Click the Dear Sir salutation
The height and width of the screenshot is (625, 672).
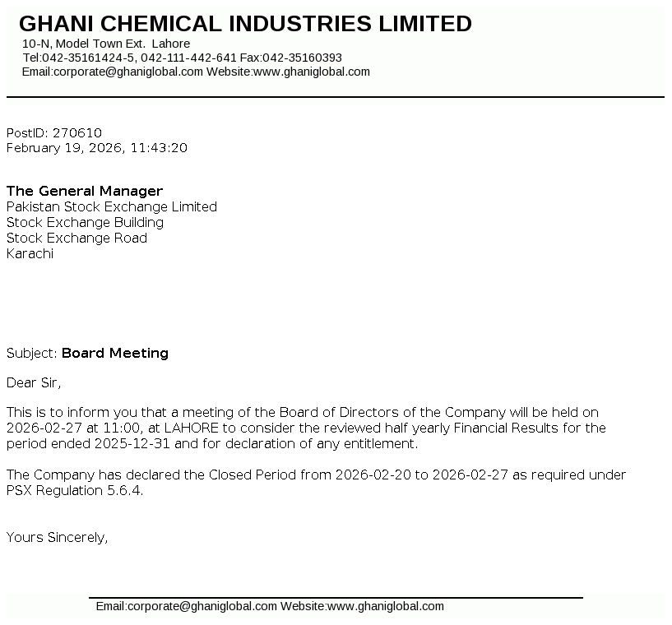coord(34,382)
